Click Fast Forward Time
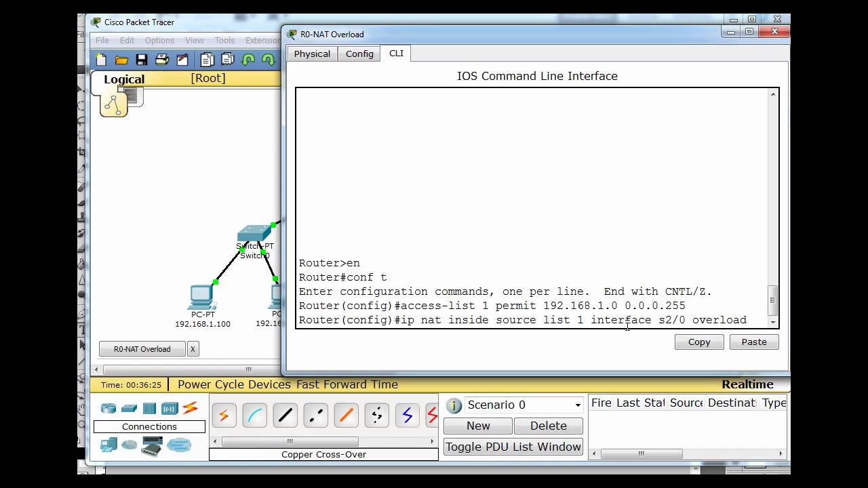The image size is (868, 488). tap(347, 384)
